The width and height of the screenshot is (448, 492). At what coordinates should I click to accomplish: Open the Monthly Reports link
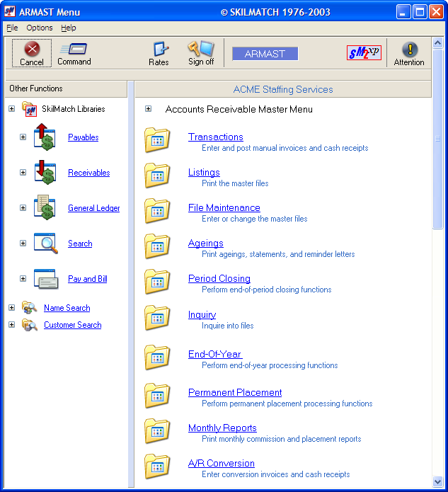tap(222, 428)
